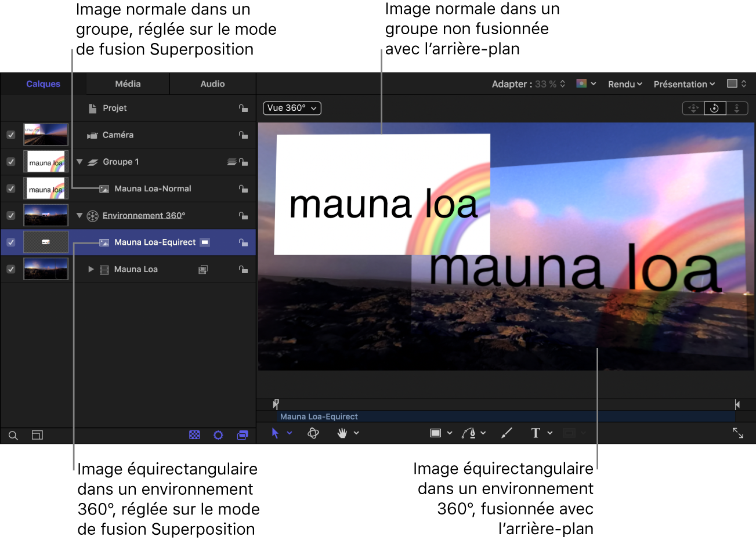The image size is (756, 540).
Task: Choose the Hand pan tool
Action: click(x=343, y=433)
